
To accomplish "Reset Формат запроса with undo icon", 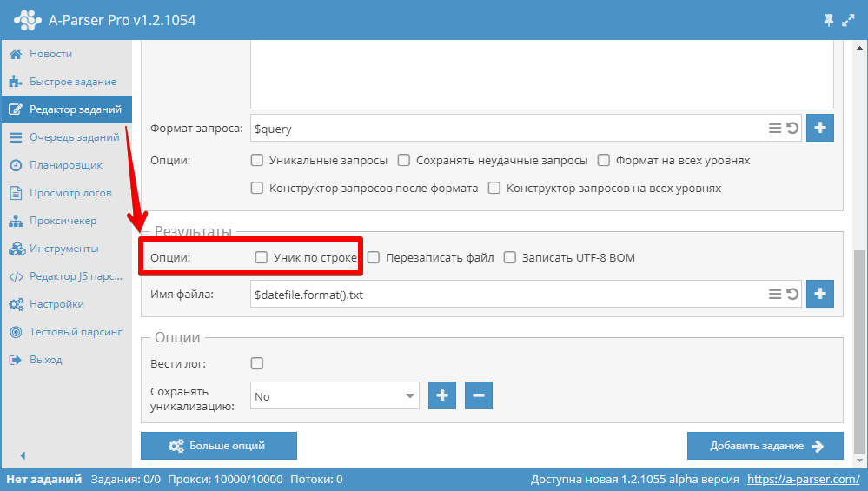I will click(792, 128).
